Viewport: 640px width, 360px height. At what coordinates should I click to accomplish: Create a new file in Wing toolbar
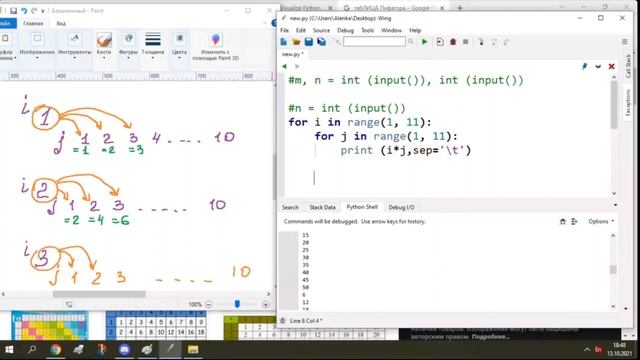[x=284, y=42]
